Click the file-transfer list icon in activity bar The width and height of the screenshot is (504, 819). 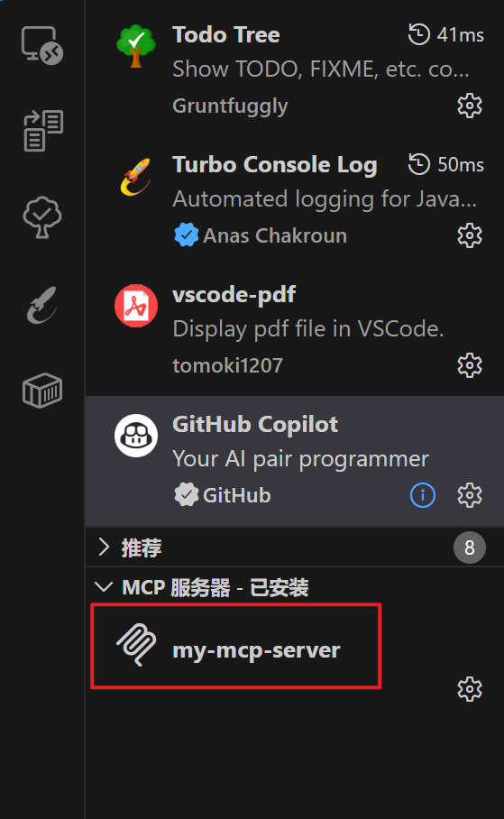click(43, 131)
